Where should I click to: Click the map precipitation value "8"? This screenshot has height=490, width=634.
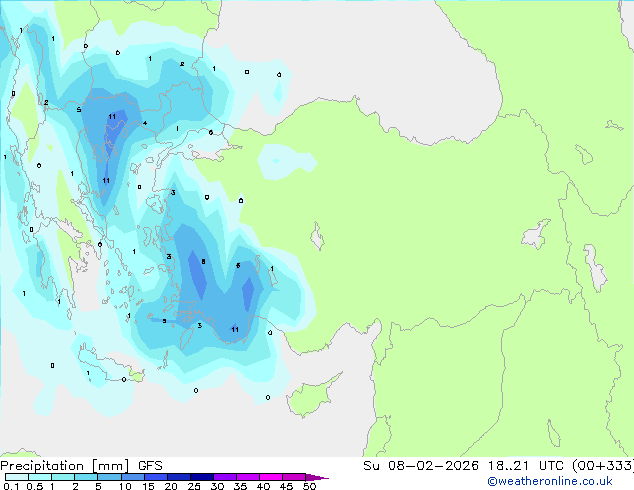[203, 262]
